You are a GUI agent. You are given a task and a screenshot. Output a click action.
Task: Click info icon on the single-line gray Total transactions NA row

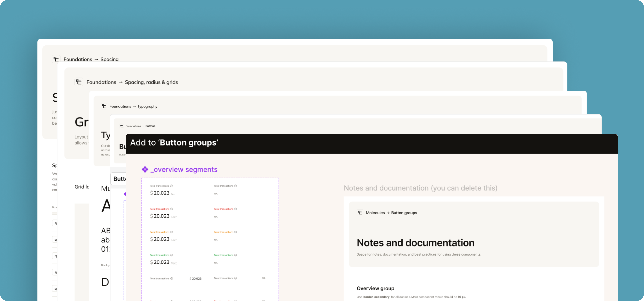pyautogui.click(x=236, y=278)
